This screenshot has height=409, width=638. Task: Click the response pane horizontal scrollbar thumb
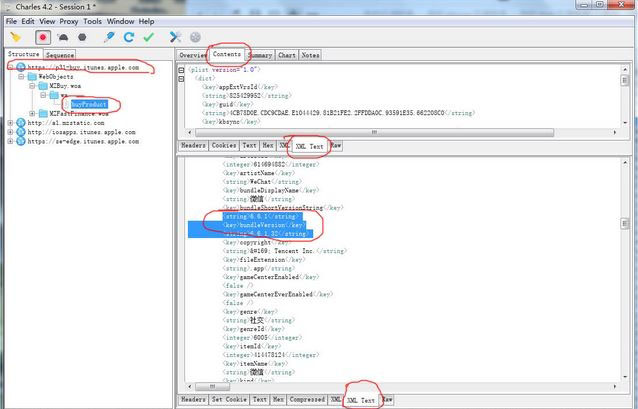(212, 386)
